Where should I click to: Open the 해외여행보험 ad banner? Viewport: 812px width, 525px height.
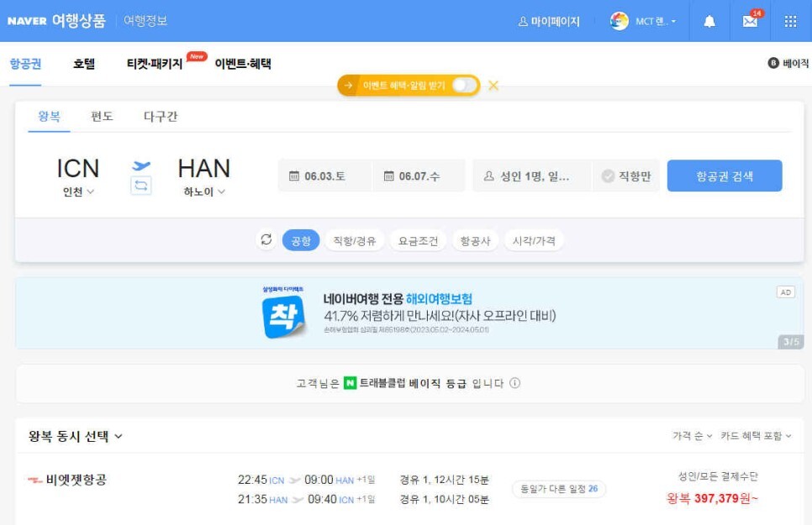(x=409, y=312)
